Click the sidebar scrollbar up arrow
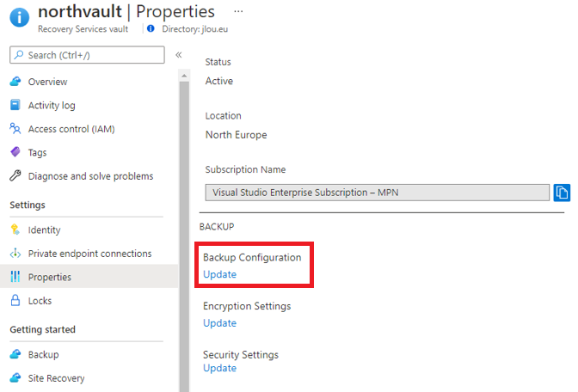 click(184, 76)
